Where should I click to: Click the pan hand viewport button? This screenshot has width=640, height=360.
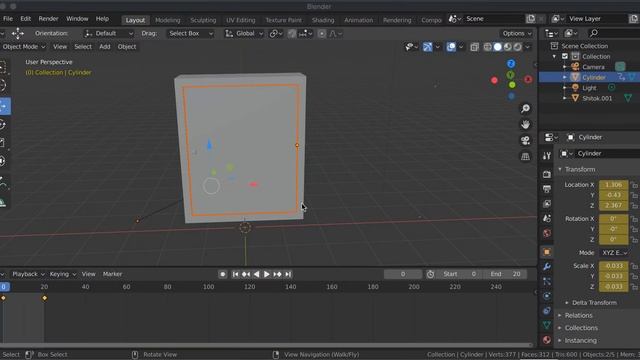click(525, 124)
